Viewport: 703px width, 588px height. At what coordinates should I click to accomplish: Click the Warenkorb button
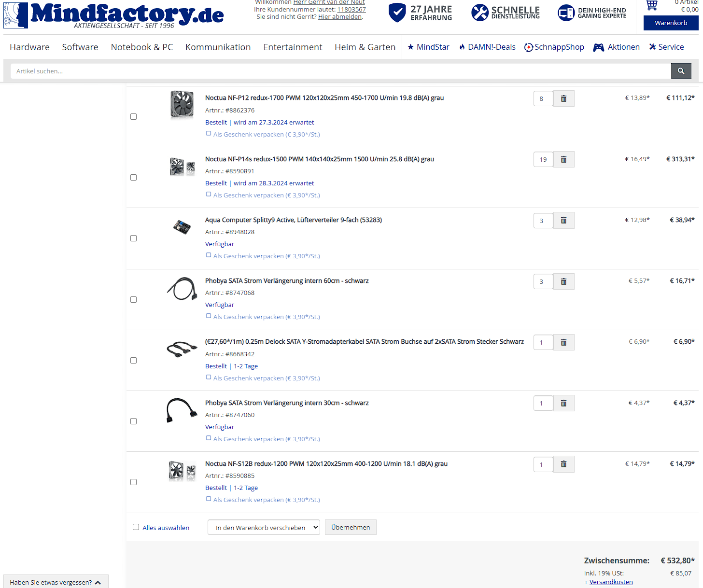click(x=671, y=23)
